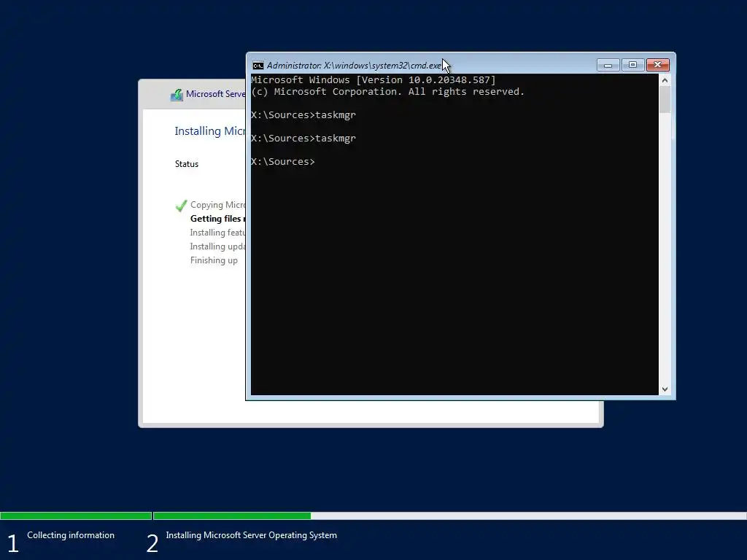
Task: Click the 'Collecting information' step label
Action: 71,535
